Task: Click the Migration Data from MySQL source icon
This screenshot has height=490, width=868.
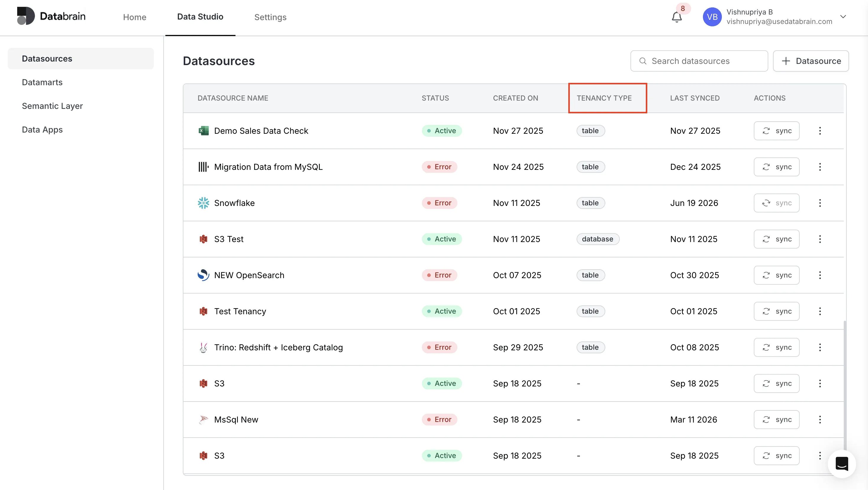Action: click(204, 167)
